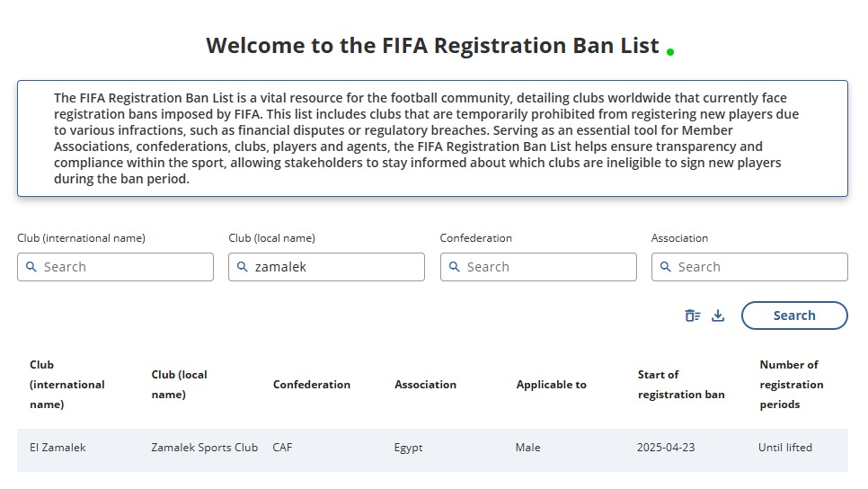
Task: Focus the Club (international name) search box
Action: point(126,267)
